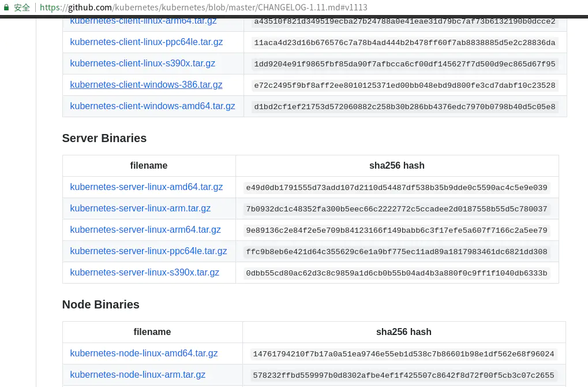The height and width of the screenshot is (387, 588).
Task: Open kubernetes-client-linux-arm64.tar.gz link
Action: [x=144, y=21]
